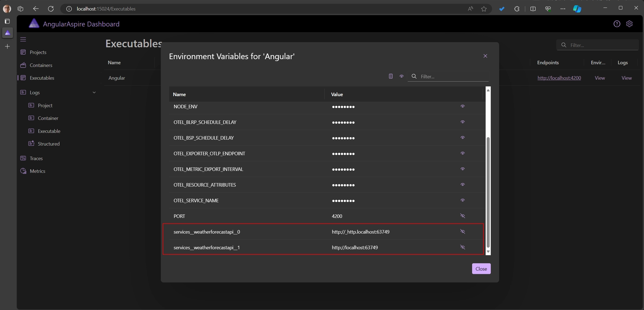The height and width of the screenshot is (310, 644).
Task: Click the clipboard icon in dialog toolbar
Action: 391,76
